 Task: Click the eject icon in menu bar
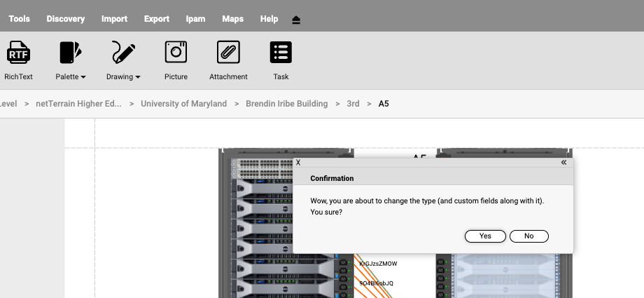pyautogui.click(x=296, y=20)
